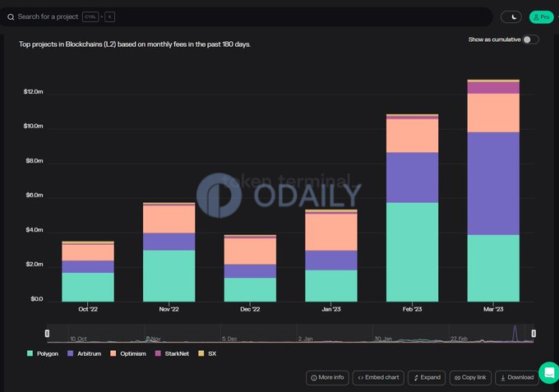Click the spike in the navigator timeline
The height and width of the screenshot is (392, 559).
click(515, 333)
